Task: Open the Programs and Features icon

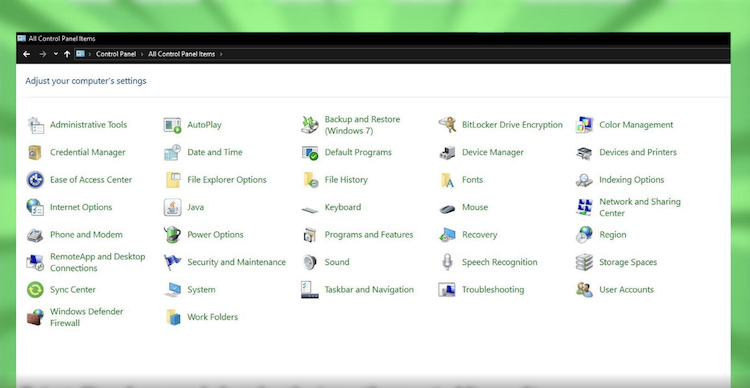Action: [x=310, y=235]
